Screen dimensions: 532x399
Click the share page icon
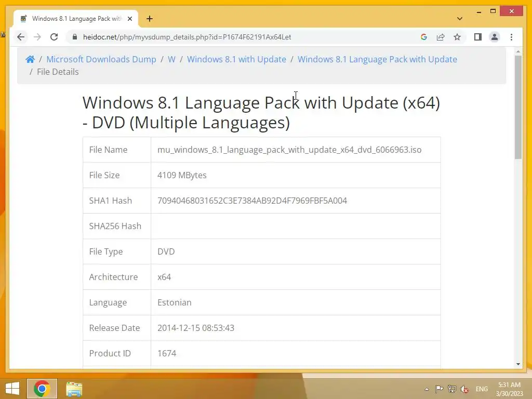click(x=441, y=37)
